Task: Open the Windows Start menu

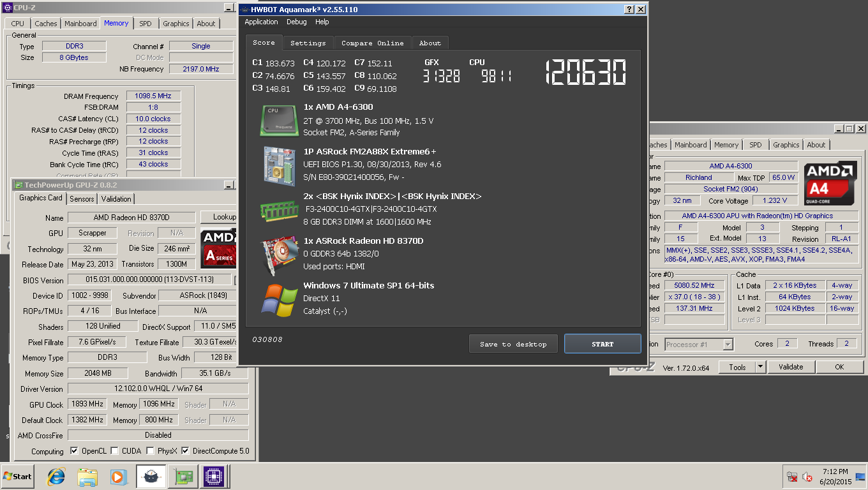Action: tap(18, 476)
